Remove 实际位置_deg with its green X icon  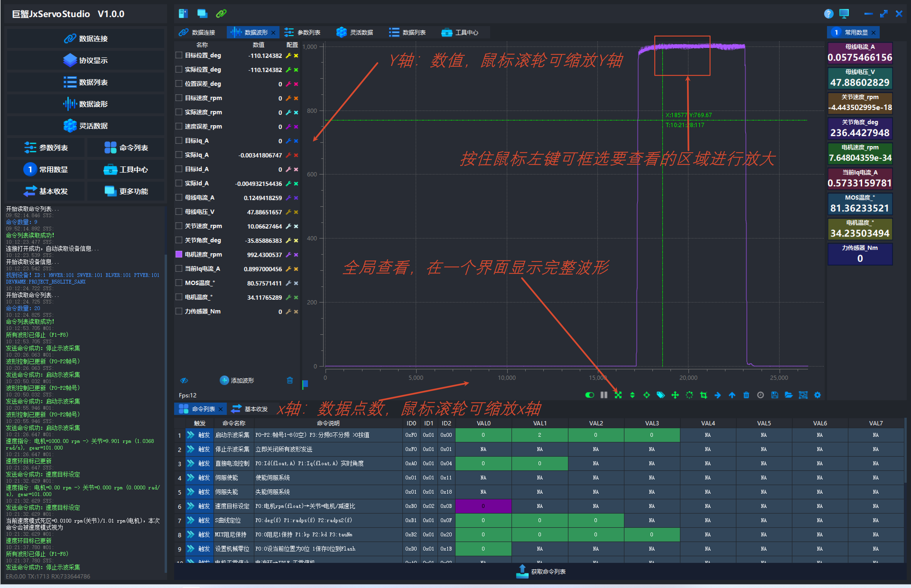[296, 69]
